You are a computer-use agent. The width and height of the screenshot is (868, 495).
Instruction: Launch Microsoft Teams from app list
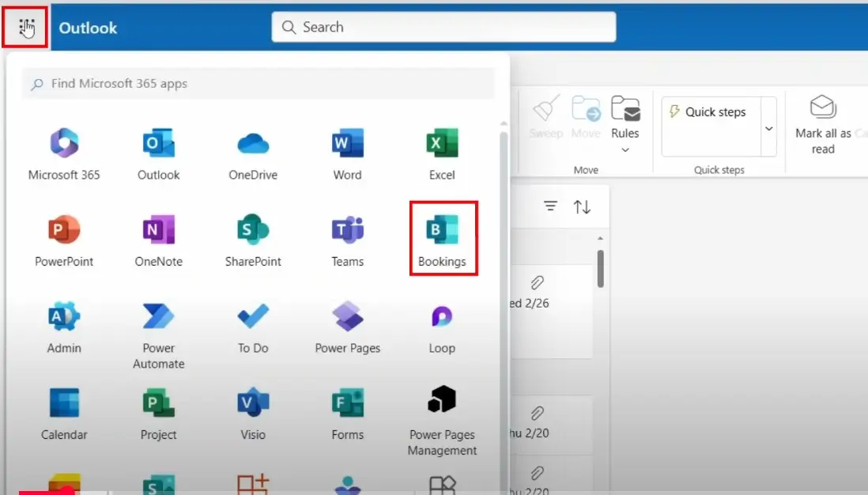point(348,238)
